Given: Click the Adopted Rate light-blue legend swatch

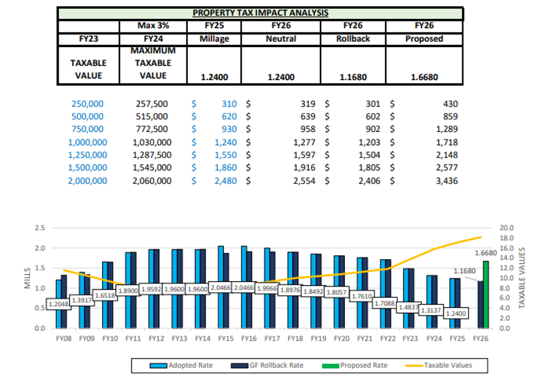Looking at the screenshot, I should click(158, 366).
